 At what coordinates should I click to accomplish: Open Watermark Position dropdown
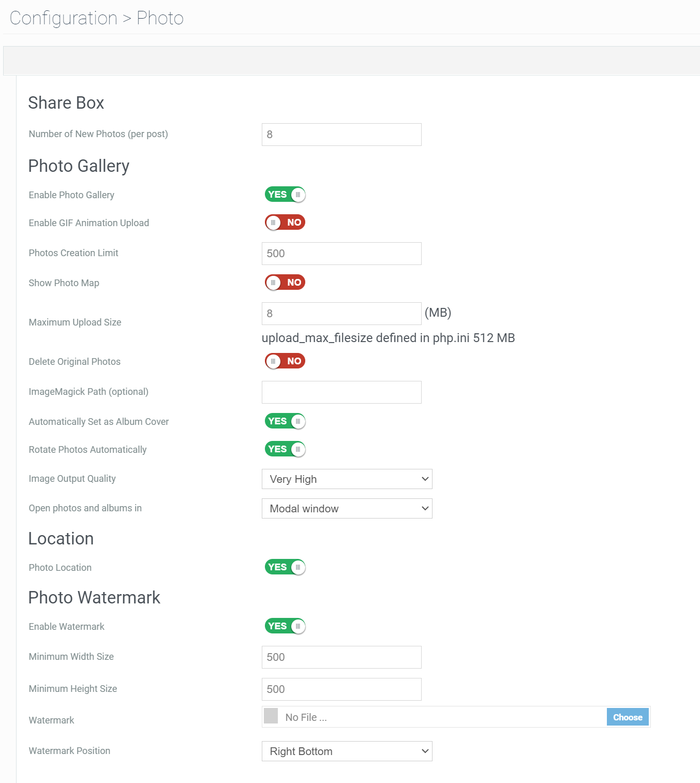(x=347, y=751)
